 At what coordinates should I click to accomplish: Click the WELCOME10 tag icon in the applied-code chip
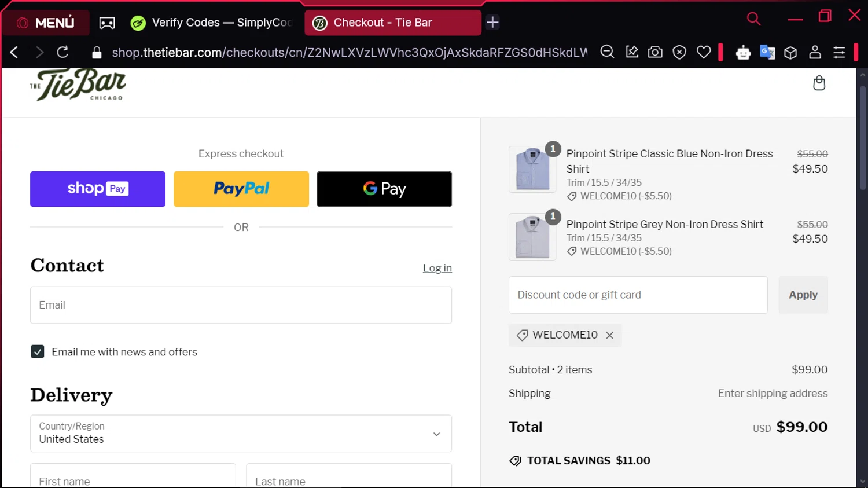coord(522,335)
